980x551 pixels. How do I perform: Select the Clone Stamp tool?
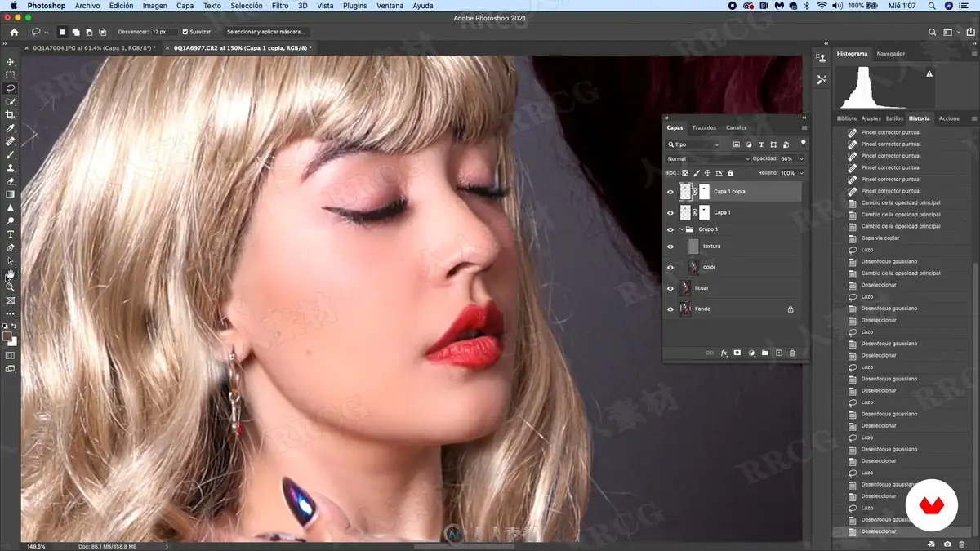11,168
